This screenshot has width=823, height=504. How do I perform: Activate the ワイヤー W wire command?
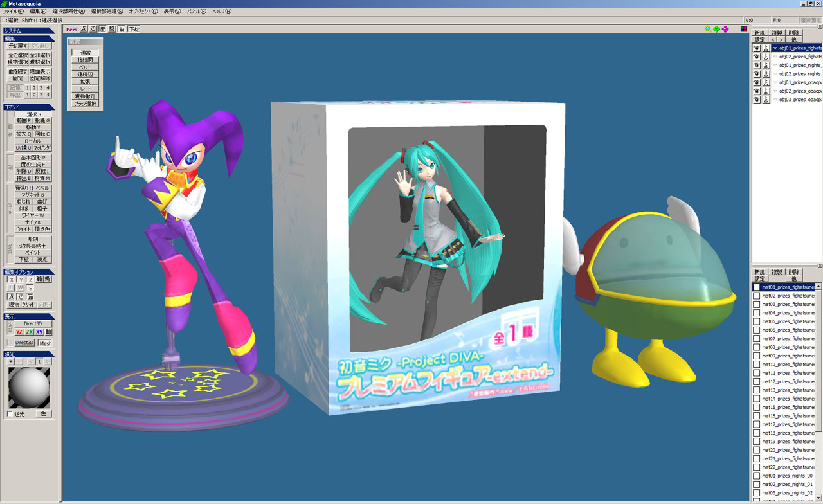tap(34, 215)
